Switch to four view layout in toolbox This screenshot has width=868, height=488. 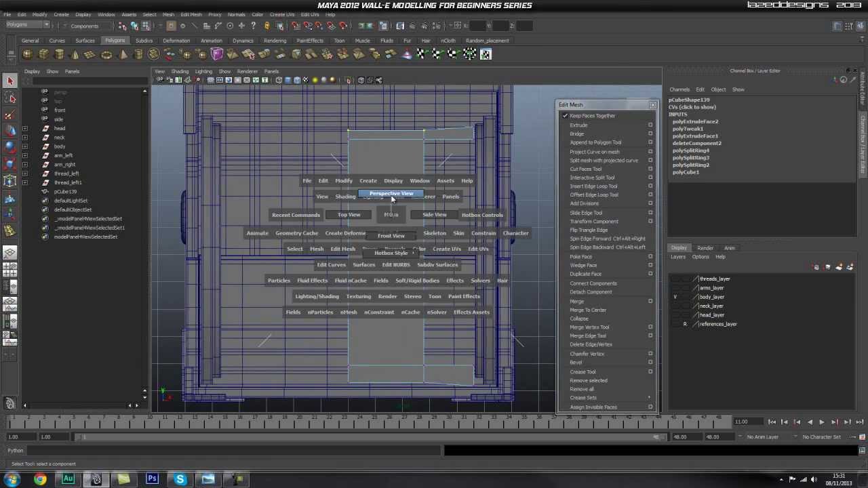coord(10,269)
